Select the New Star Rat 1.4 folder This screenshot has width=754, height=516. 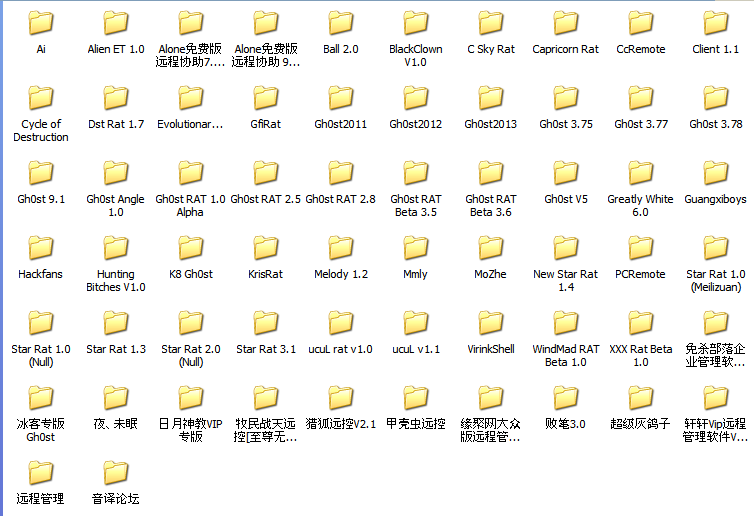click(x=566, y=249)
